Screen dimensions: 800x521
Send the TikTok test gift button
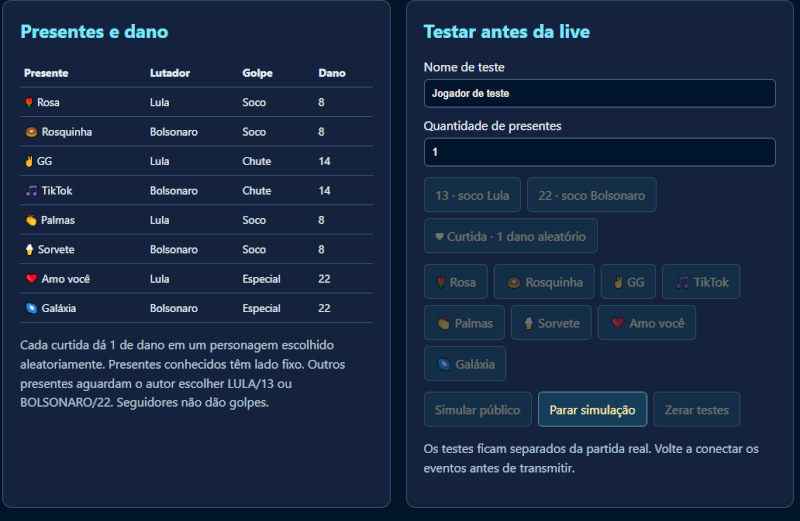pos(701,282)
